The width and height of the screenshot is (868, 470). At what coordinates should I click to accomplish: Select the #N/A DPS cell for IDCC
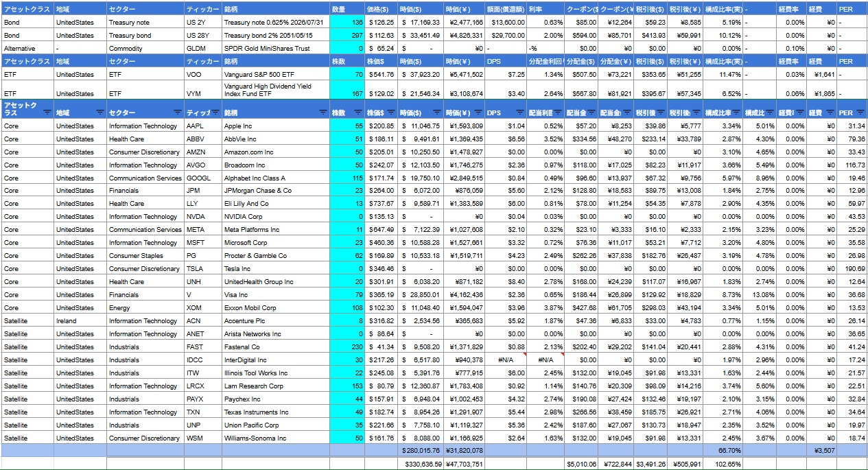point(506,360)
